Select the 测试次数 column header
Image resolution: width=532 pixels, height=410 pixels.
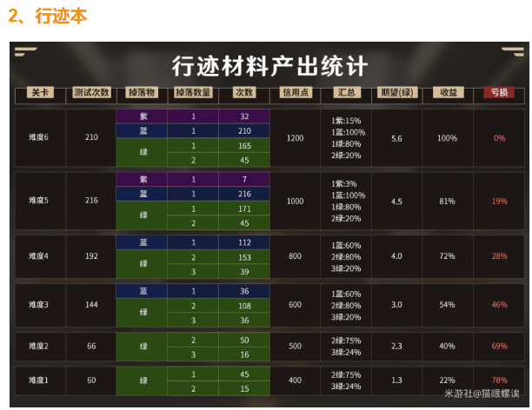(x=92, y=92)
